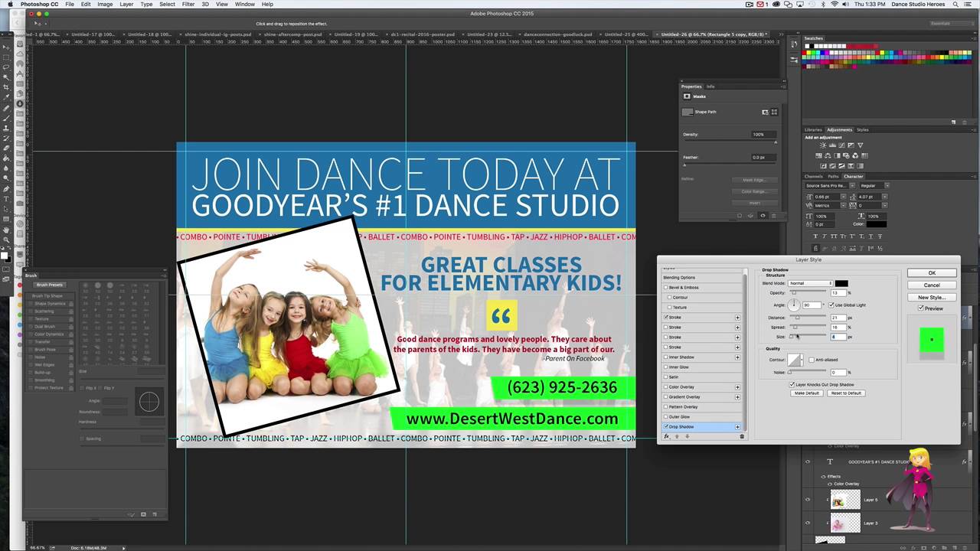
Task: Add another Color Overlay via plus
Action: pyautogui.click(x=737, y=387)
